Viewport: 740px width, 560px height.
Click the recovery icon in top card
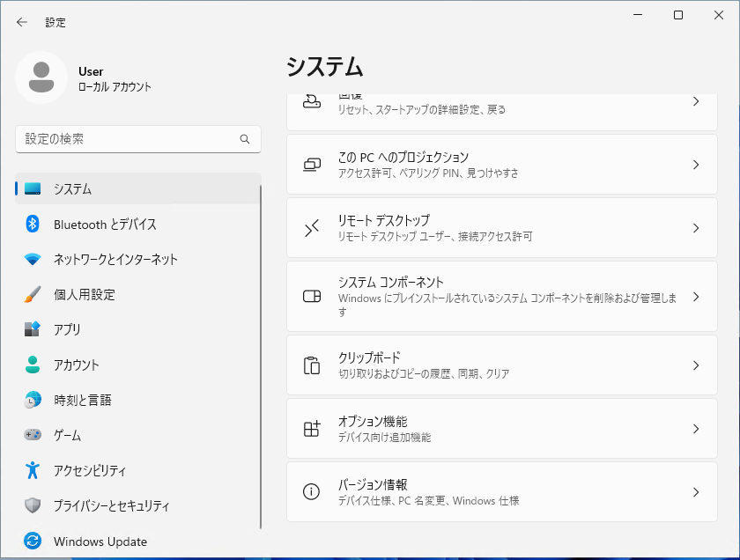point(312,101)
